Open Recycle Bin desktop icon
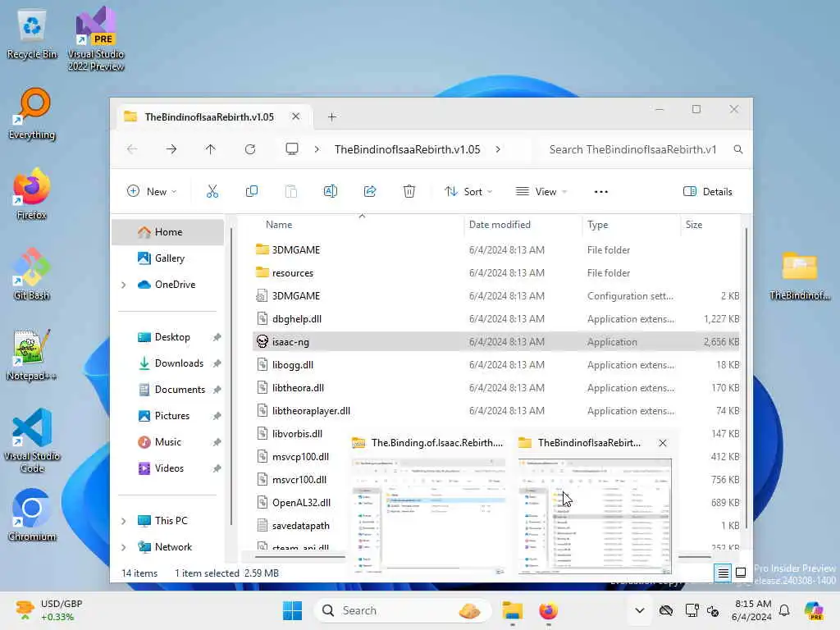The width and height of the screenshot is (840, 630). click(x=32, y=33)
